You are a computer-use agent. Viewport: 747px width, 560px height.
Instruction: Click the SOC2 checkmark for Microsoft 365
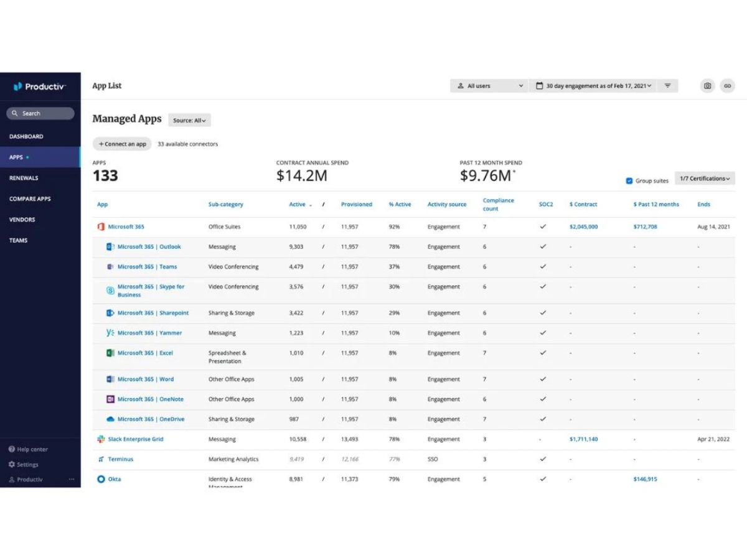coord(543,227)
